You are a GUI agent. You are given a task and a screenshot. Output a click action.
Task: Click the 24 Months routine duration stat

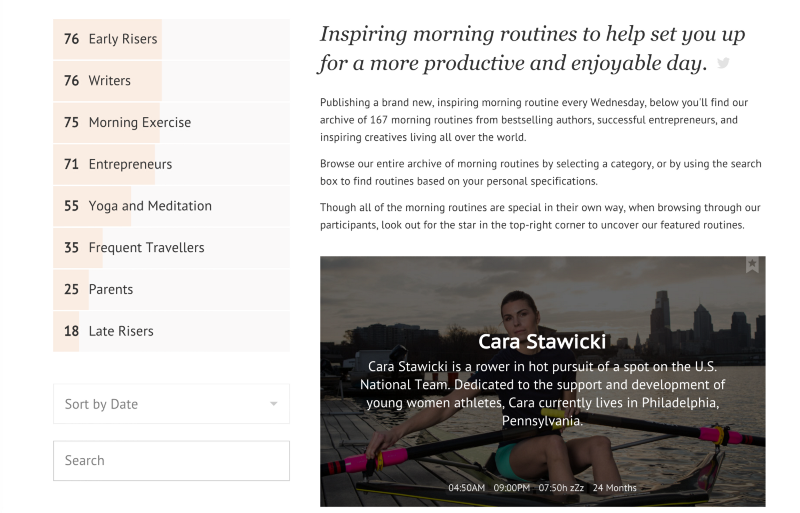614,488
